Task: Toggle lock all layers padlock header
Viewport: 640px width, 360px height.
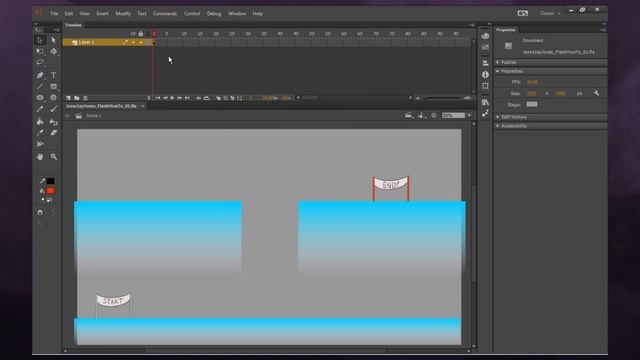Action: tap(141, 34)
